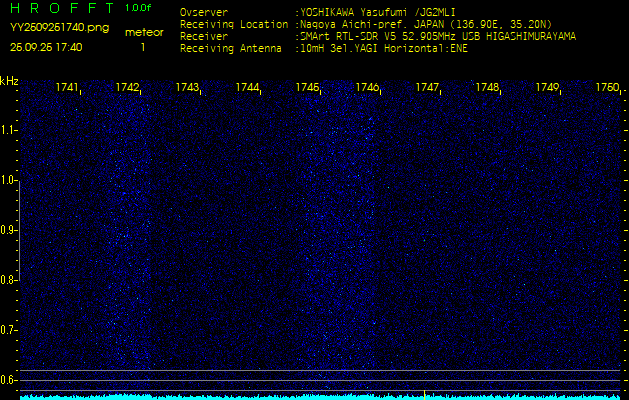Select the 10mH 3el.YAGI antenna text
Viewport: 629px width, 400px height.
[384, 49]
